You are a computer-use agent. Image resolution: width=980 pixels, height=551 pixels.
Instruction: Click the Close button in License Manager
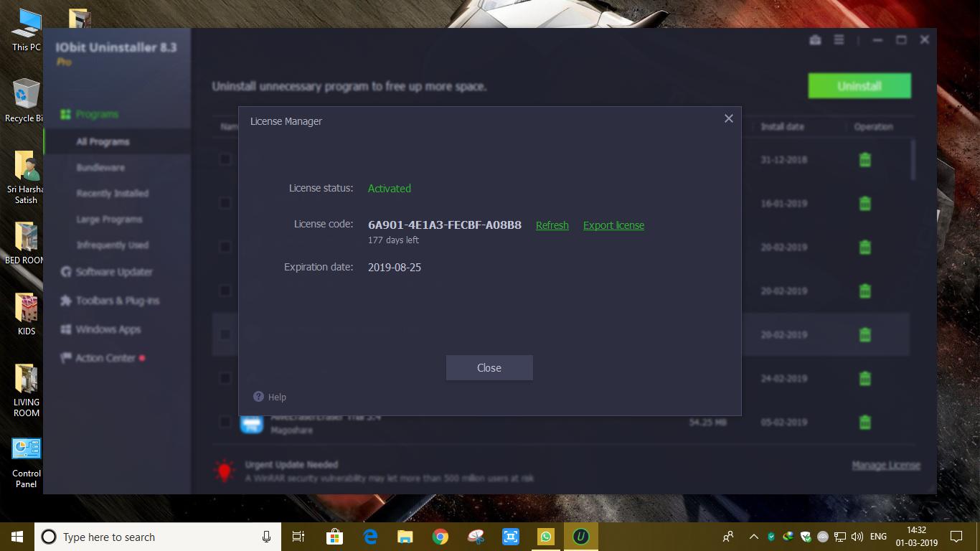[x=489, y=367]
